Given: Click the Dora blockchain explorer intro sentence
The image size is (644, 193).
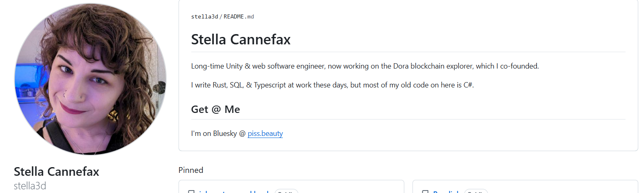Looking at the screenshot, I should coord(364,66).
